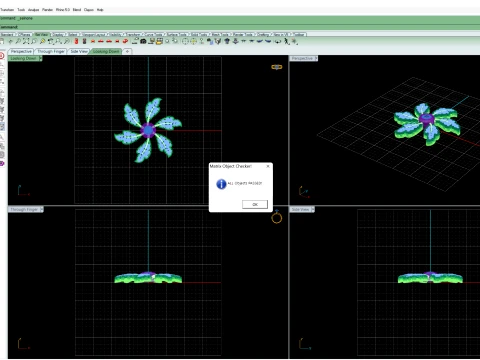
Task: Switch to the Perspective viewport tab
Action: [21, 51]
